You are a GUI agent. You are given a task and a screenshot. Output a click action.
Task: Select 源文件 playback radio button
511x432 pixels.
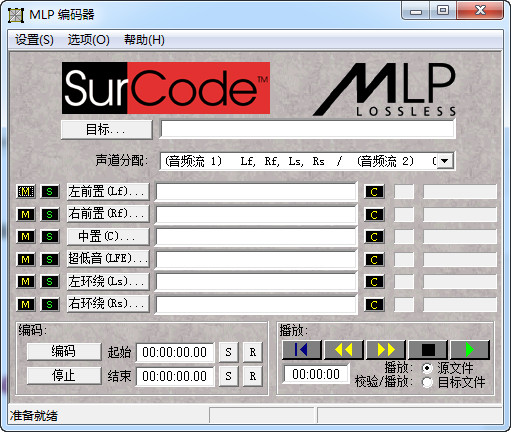point(427,368)
